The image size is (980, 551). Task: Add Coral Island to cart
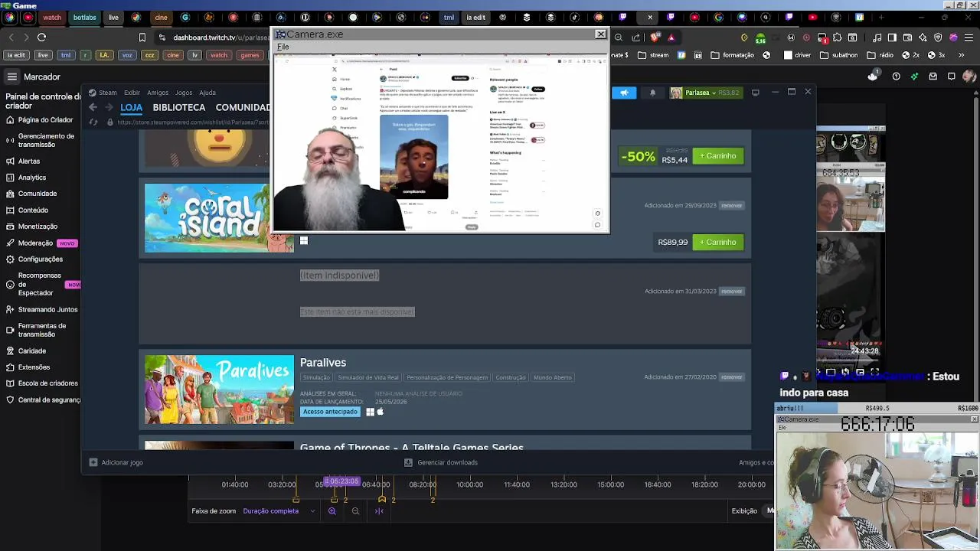pos(717,243)
